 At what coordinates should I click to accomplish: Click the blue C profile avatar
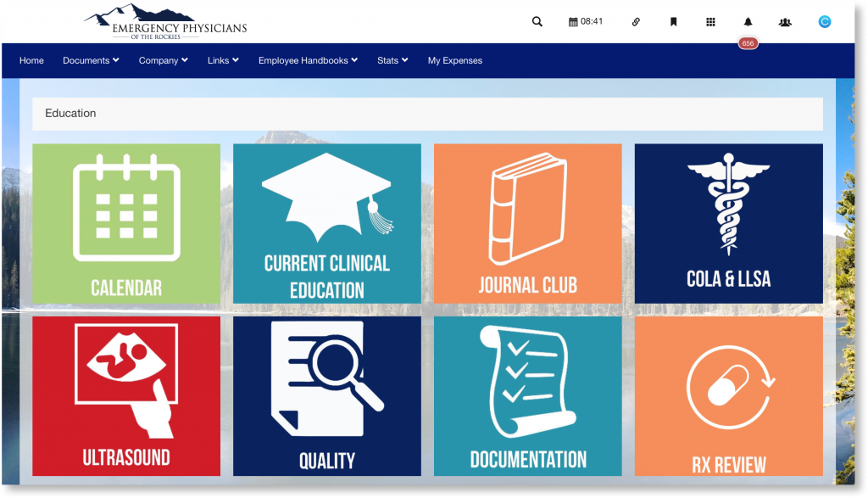click(x=823, y=21)
